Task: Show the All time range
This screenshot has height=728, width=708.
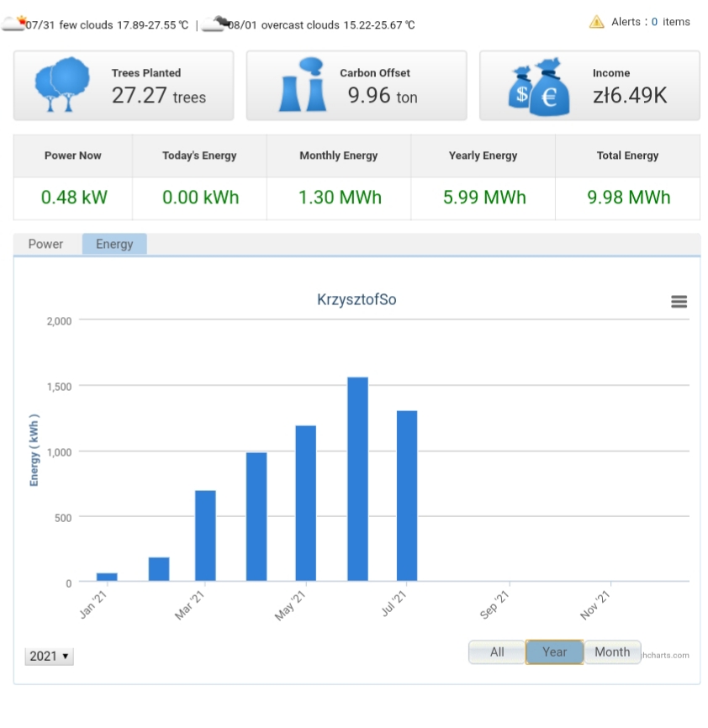Action: [x=497, y=652]
